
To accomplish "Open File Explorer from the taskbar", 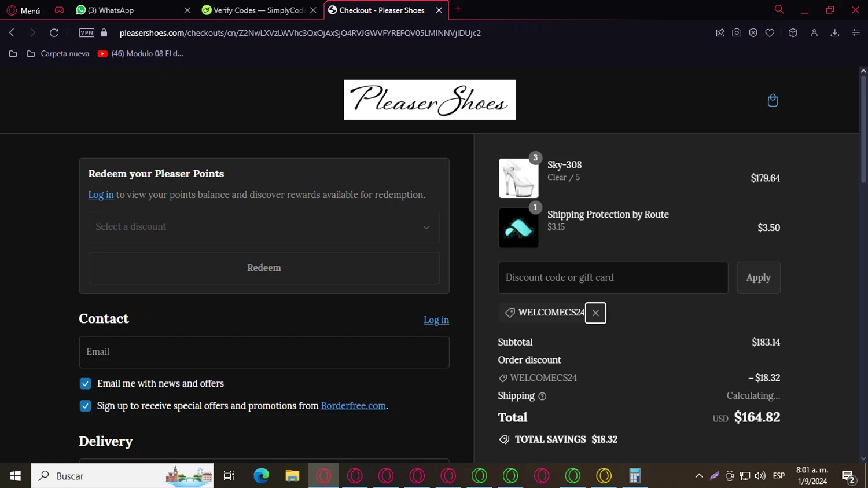I will click(x=292, y=476).
